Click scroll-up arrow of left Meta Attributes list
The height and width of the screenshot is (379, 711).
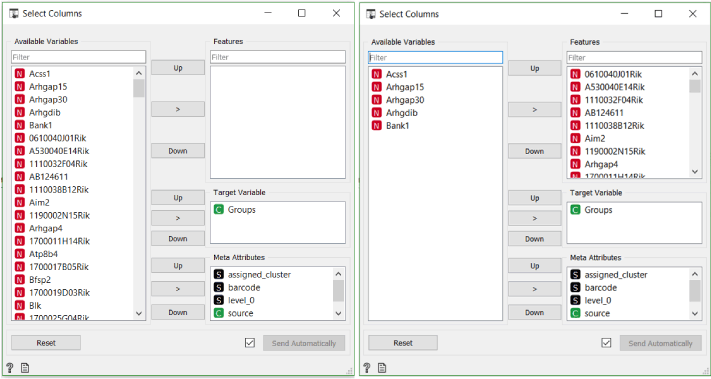pyautogui.click(x=338, y=274)
